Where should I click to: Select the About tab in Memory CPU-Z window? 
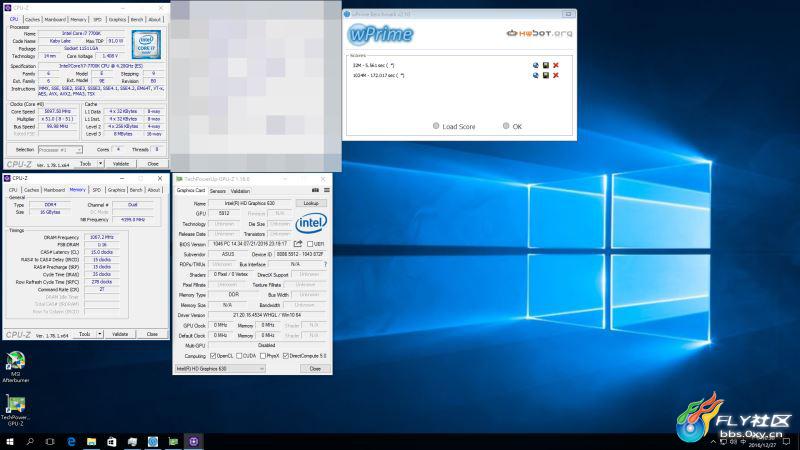coord(154,190)
